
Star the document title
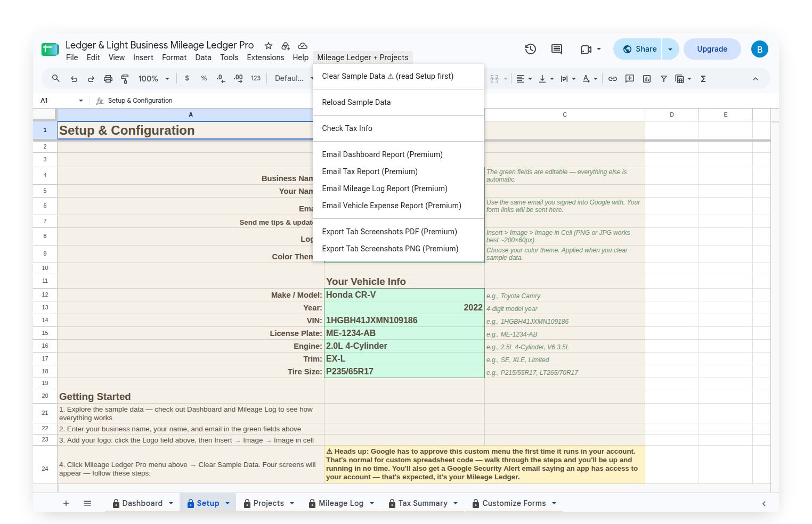coord(269,46)
